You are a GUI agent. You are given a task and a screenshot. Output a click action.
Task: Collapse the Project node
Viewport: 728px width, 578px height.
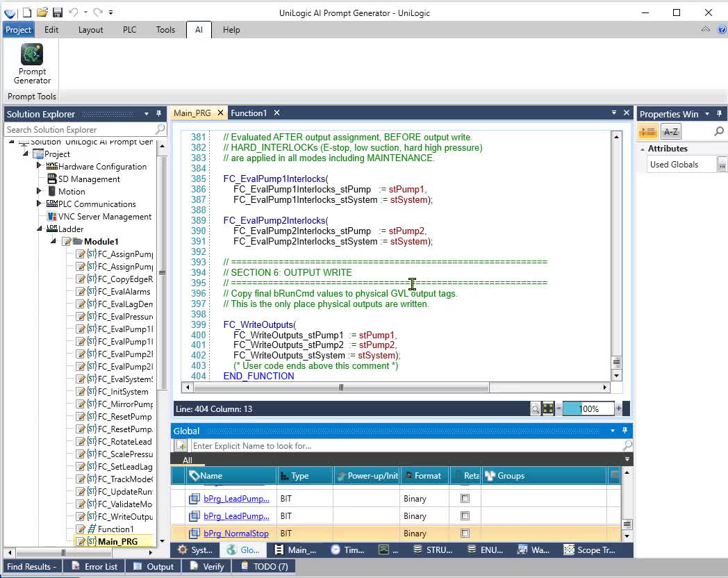point(26,154)
